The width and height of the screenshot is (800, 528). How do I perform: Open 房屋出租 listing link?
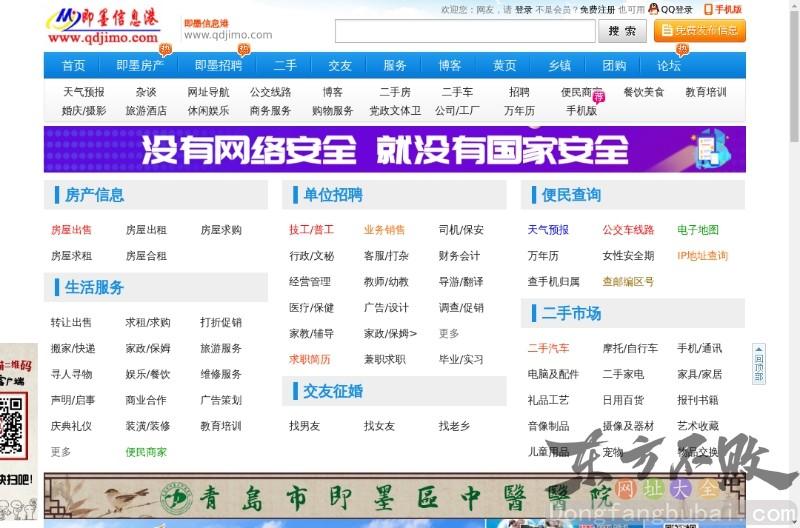point(146,230)
